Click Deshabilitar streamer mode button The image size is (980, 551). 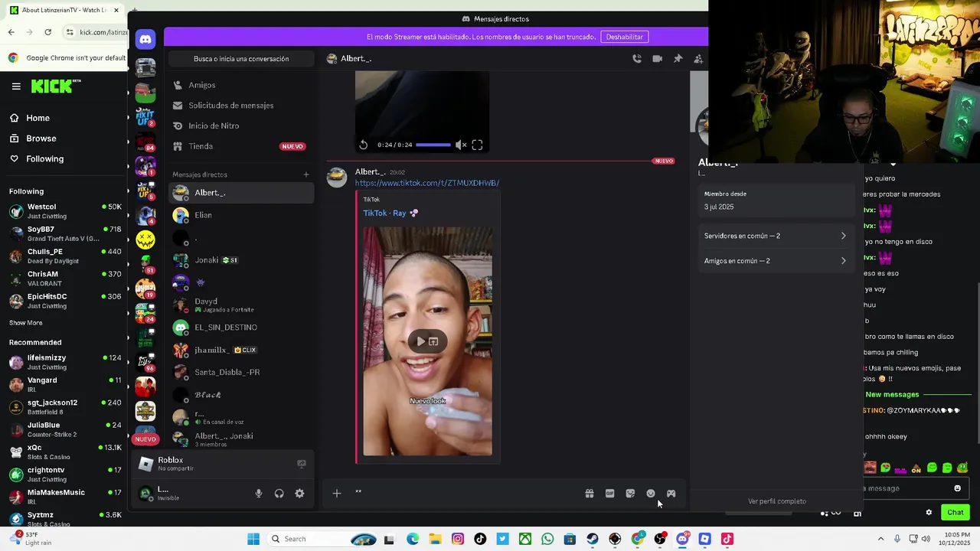coord(625,37)
